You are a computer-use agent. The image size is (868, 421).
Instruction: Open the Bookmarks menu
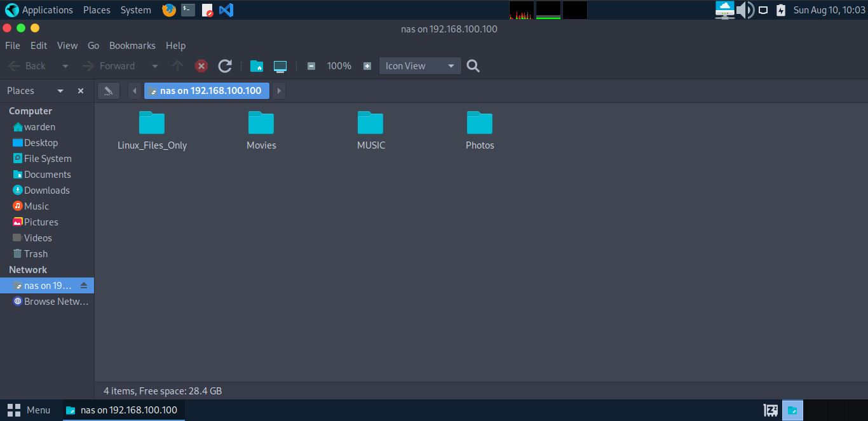tap(132, 46)
